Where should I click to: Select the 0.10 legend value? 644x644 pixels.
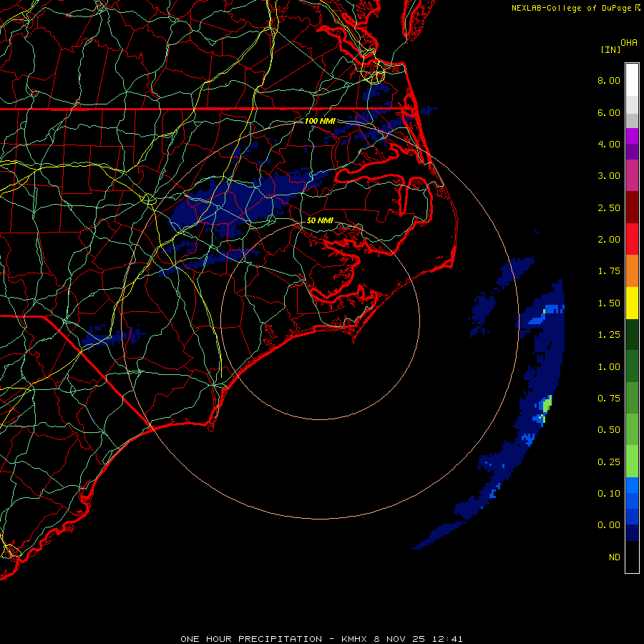click(609, 494)
